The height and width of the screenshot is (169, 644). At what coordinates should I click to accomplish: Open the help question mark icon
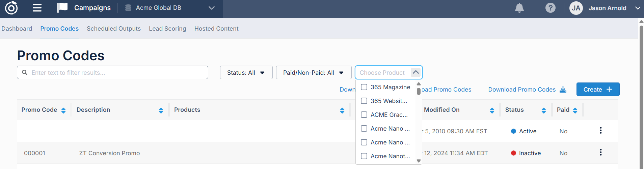(550, 8)
